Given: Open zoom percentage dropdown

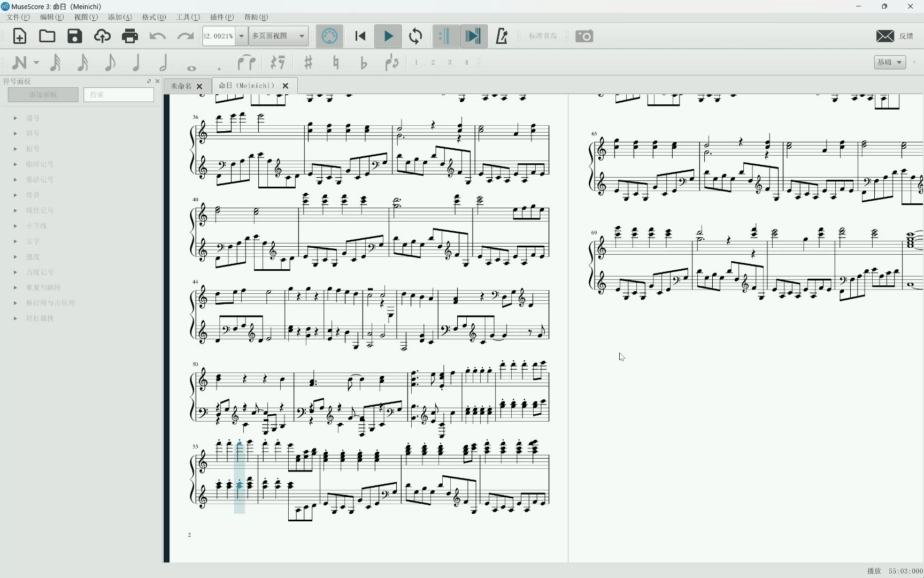Looking at the screenshot, I should point(241,36).
